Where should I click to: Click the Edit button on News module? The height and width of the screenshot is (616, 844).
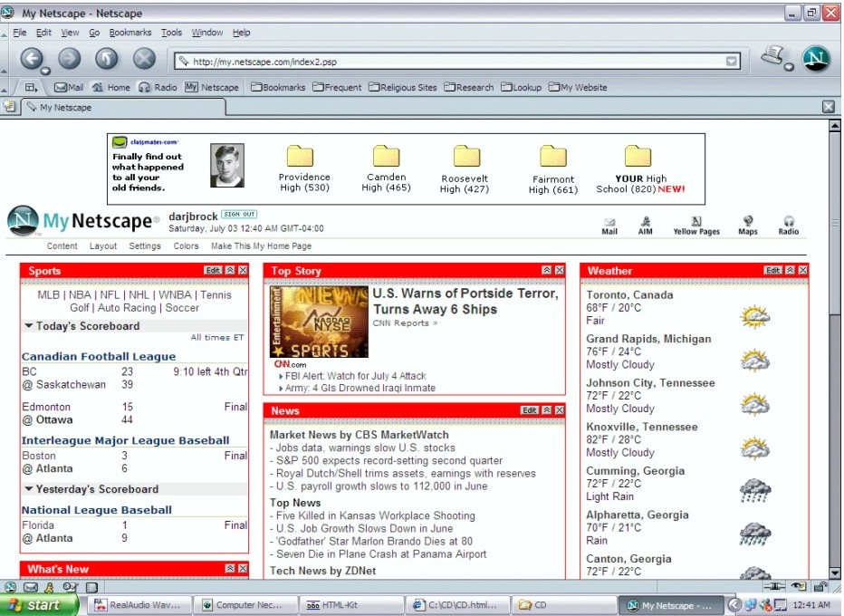point(529,410)
